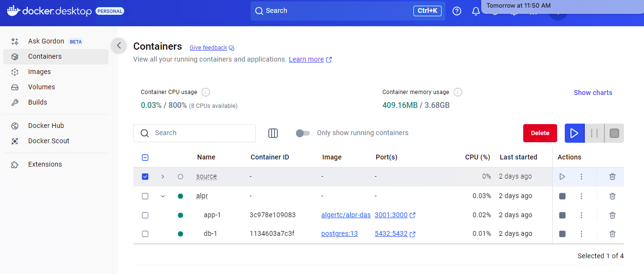Stop the app-1 container
644x274 pixels.
(x=562, y=215)
